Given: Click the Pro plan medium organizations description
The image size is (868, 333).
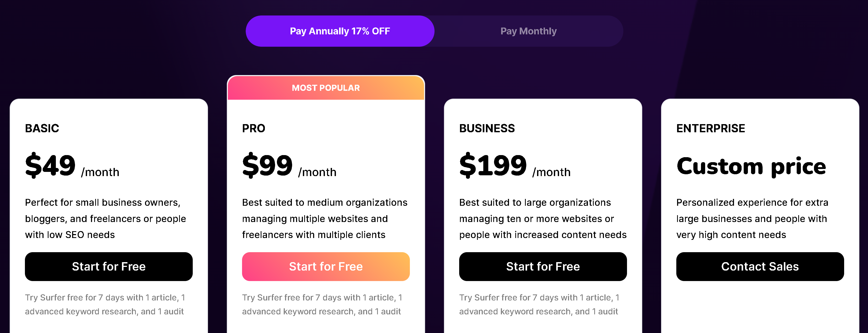Looking at the screenshot, I should click(x=325, y=218).
